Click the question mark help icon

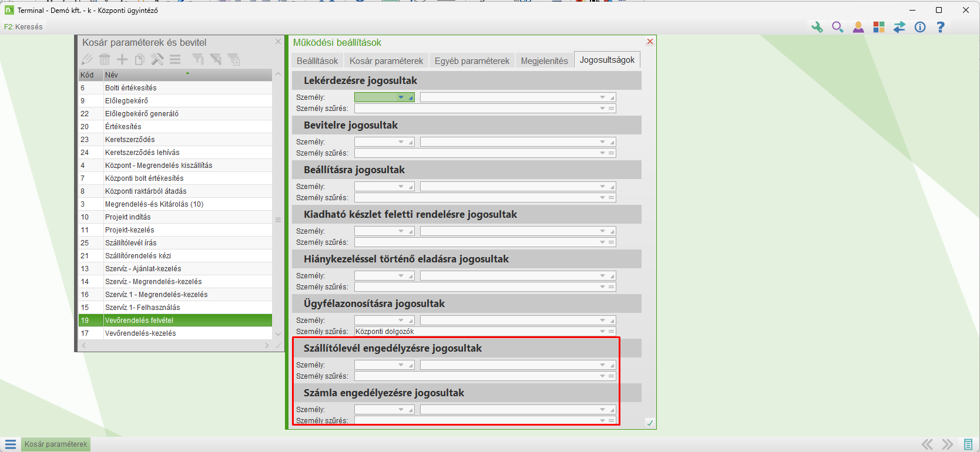tap(941, 27)
